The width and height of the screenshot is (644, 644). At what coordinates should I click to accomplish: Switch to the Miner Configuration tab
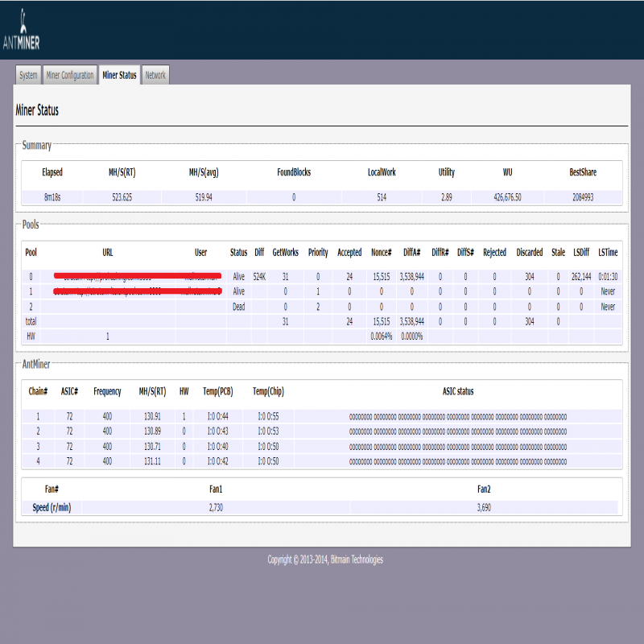(x=70, y=76)
